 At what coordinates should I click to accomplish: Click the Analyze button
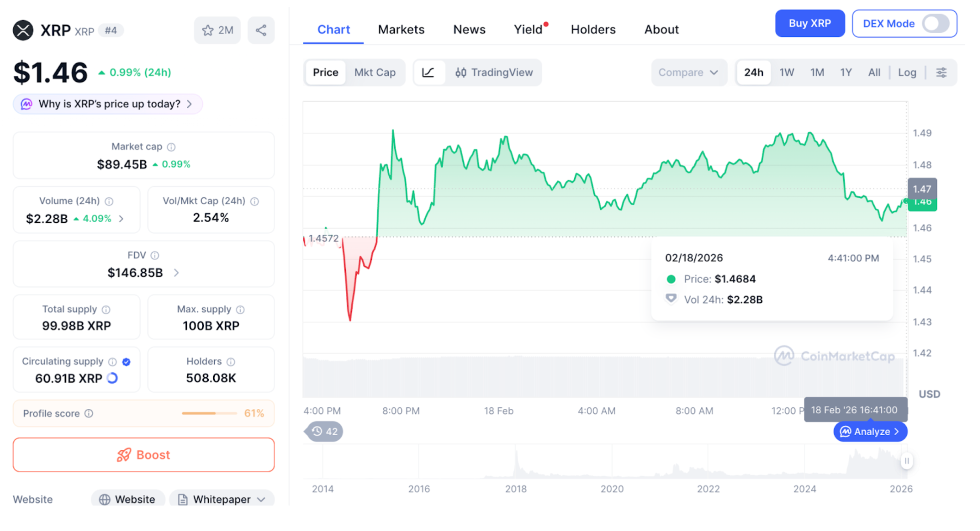click(x=870, y=431)
